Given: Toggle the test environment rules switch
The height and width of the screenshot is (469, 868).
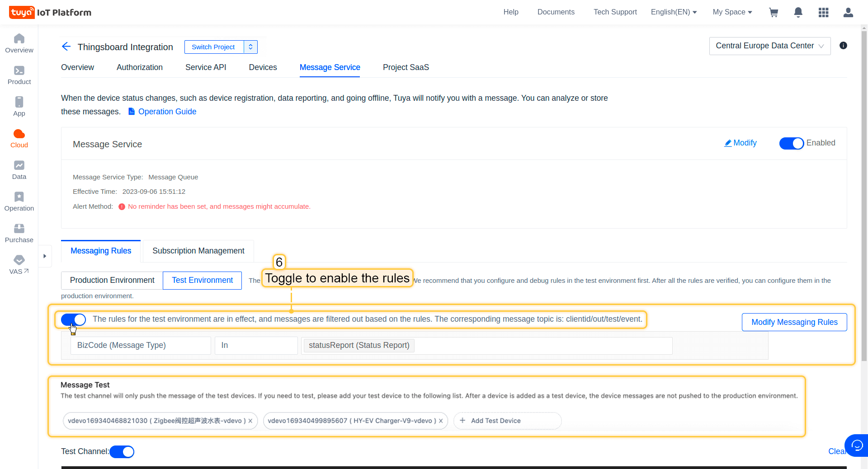Looking at the screenshot, I should point(73,319).
